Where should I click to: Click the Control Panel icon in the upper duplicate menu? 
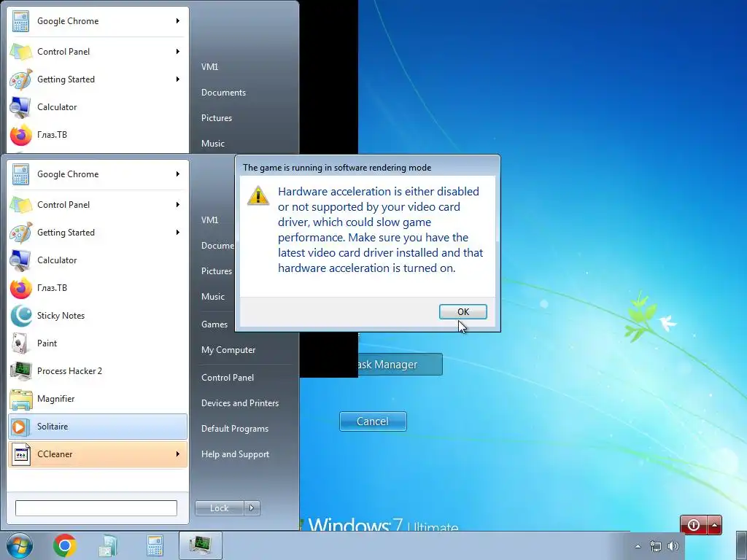click(x=21, y=52)
